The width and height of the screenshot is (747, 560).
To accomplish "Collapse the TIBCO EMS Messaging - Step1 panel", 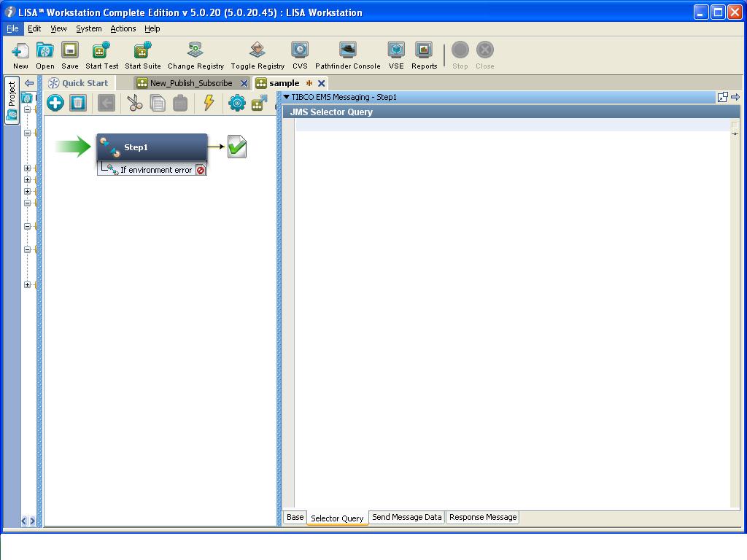I will pos(286,97).
